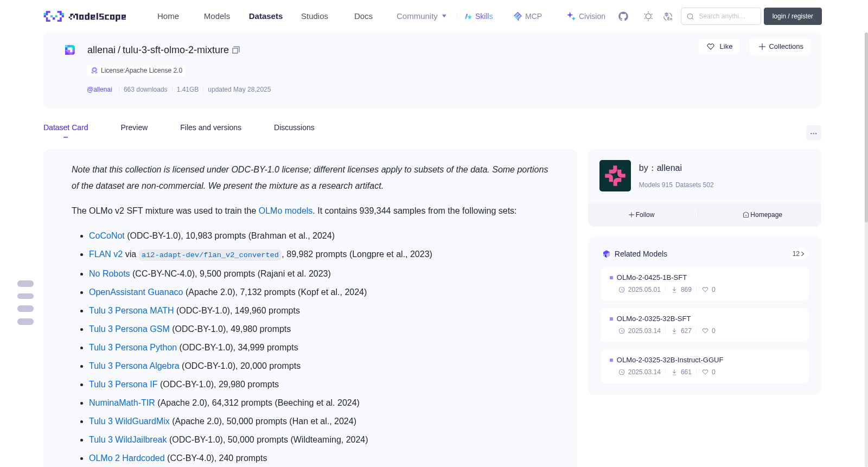Open Tulu 3 WildGuardMix link
This screenshot has width=868, height=467.
[129, 421]
